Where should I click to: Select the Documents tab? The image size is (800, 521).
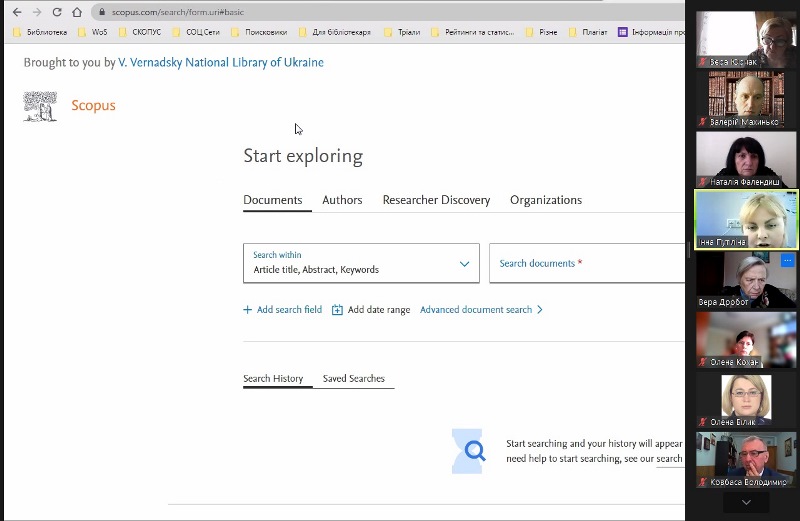[272, 200]
